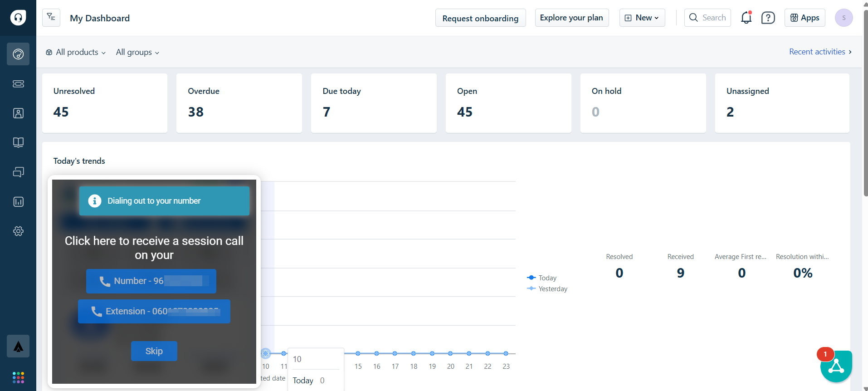The height and width of the screenshot is (391, 868).
Task: Click the Freshdesk headset logo
Action: (x=18, y=18)
